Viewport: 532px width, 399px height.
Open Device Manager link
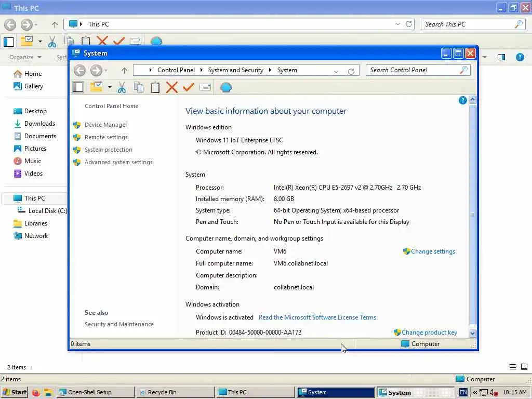point(106,125)
